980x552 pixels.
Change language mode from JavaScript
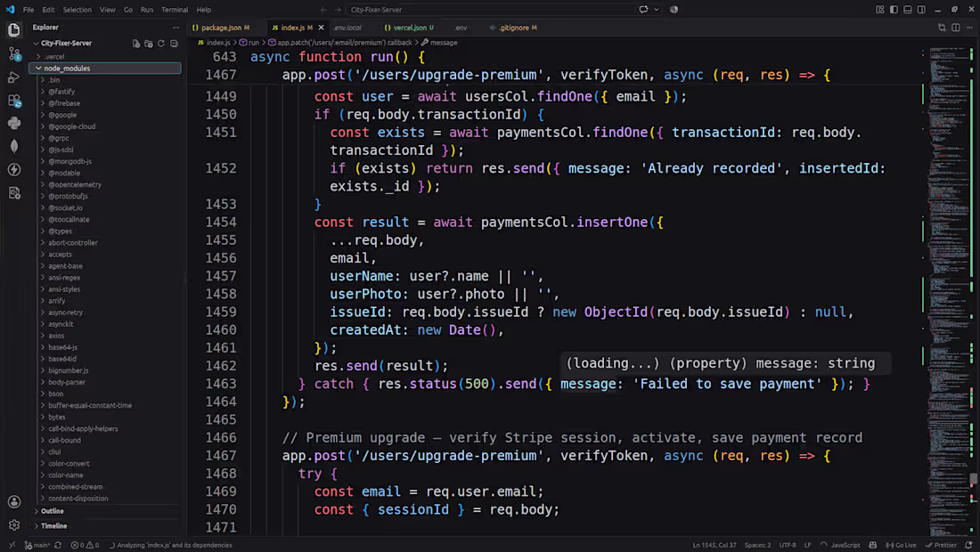pyautogui.click(x=845, y=545)
